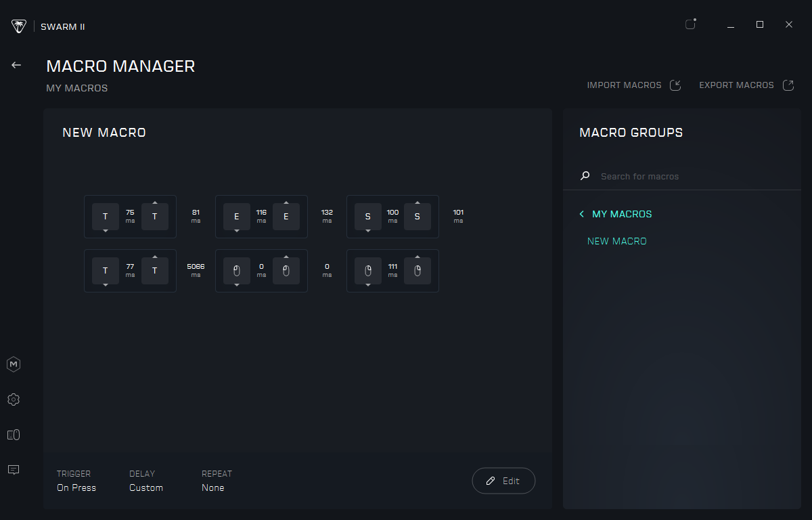The image size is (812, 520).
Task: Click the Export Macros arrow icon
Action: (x=788, y=85)
